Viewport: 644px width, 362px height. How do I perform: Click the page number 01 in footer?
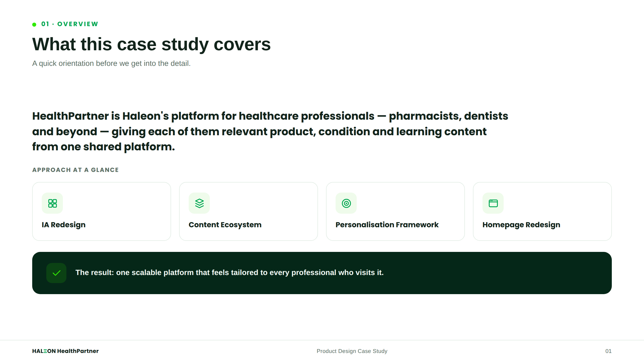pyautogui.click(x=608, y=351)
